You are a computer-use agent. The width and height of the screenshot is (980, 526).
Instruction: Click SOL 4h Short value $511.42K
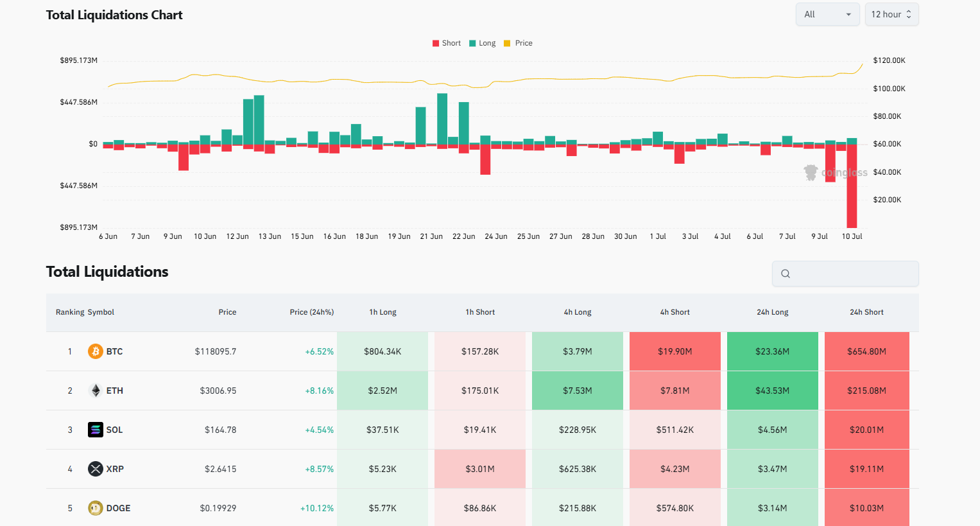(x=675, y=430)
